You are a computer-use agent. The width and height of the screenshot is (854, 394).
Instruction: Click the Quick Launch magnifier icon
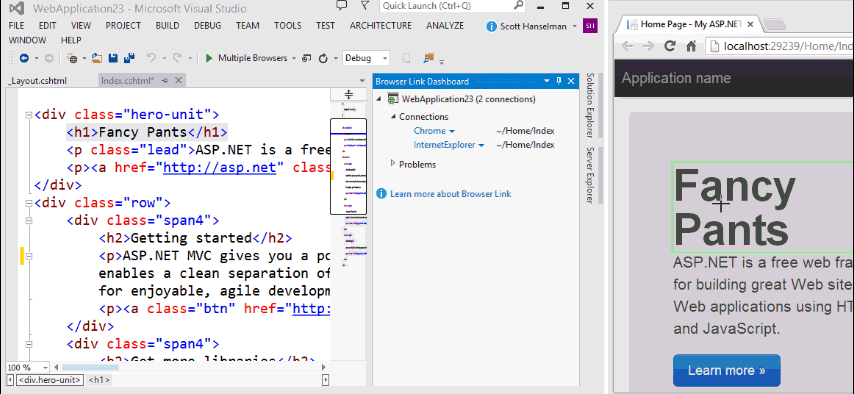pyautogui.click(x=518, y=5)
